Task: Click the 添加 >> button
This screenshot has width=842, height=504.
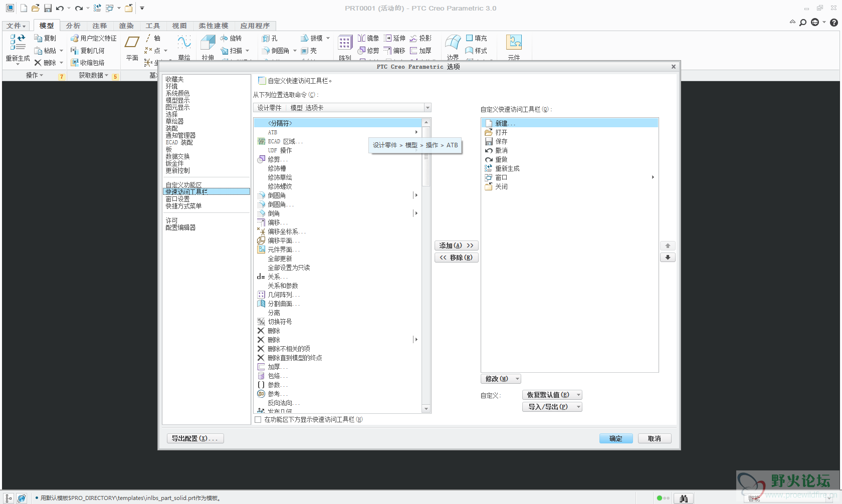Action: point(456,245)
